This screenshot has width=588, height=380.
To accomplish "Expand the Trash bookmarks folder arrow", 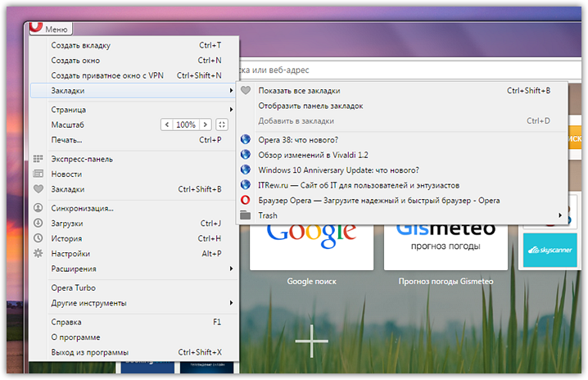I will pyautogui.click(x=560, y=215).
